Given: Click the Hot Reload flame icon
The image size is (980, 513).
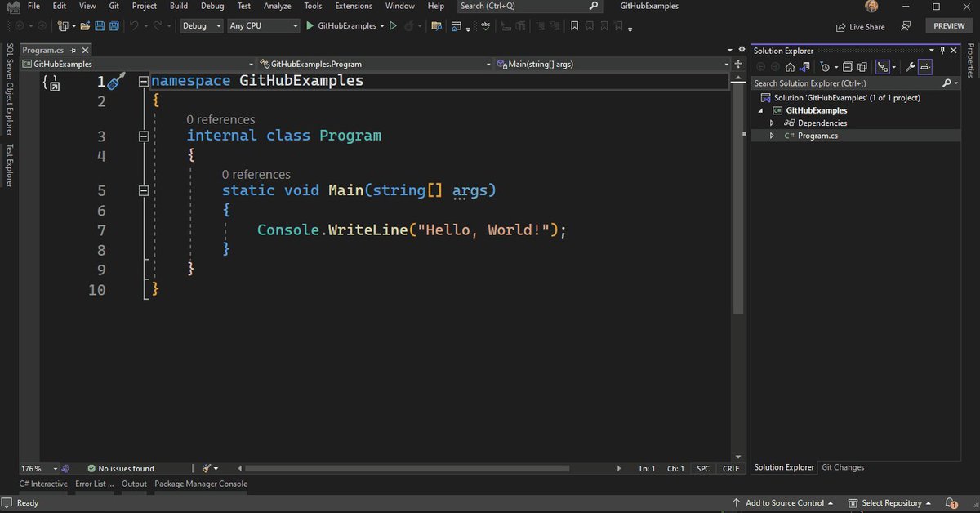Looking at the screenshot, I should click(408, 26).
